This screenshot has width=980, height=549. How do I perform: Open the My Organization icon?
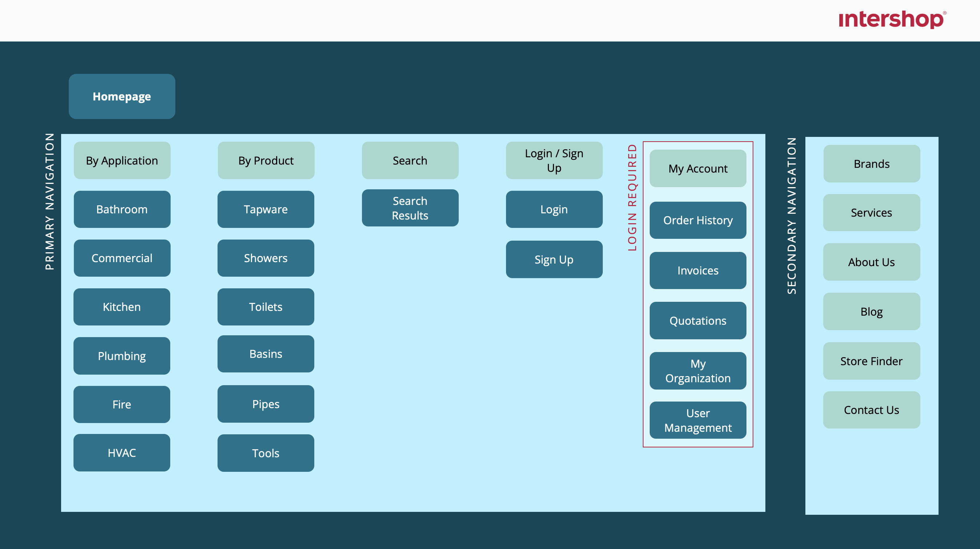[698, 370]
